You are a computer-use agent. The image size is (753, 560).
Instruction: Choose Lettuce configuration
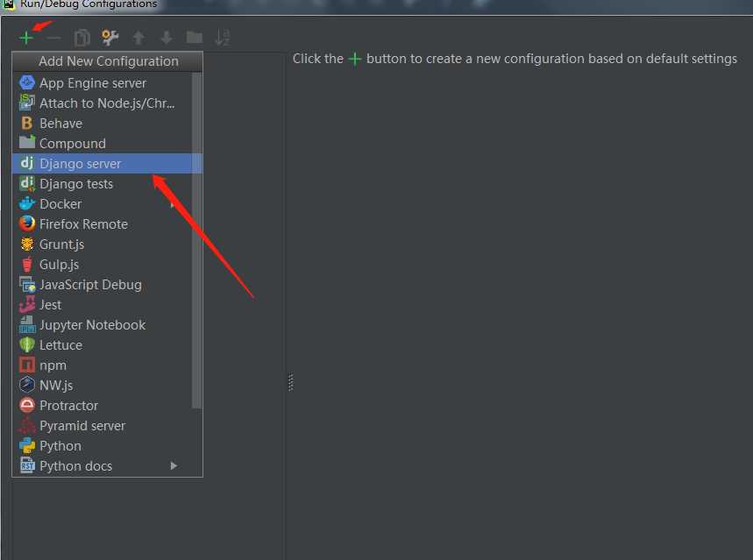(103, 344)
